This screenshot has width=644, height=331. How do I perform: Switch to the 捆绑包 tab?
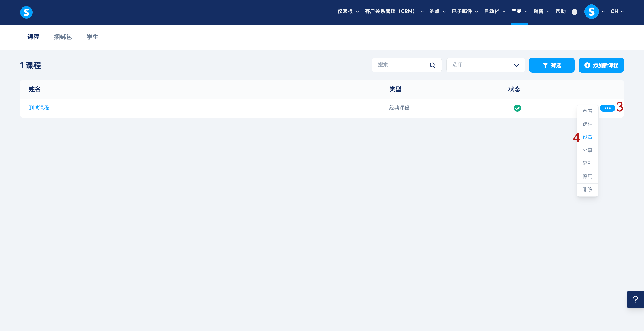click(63, 37)
